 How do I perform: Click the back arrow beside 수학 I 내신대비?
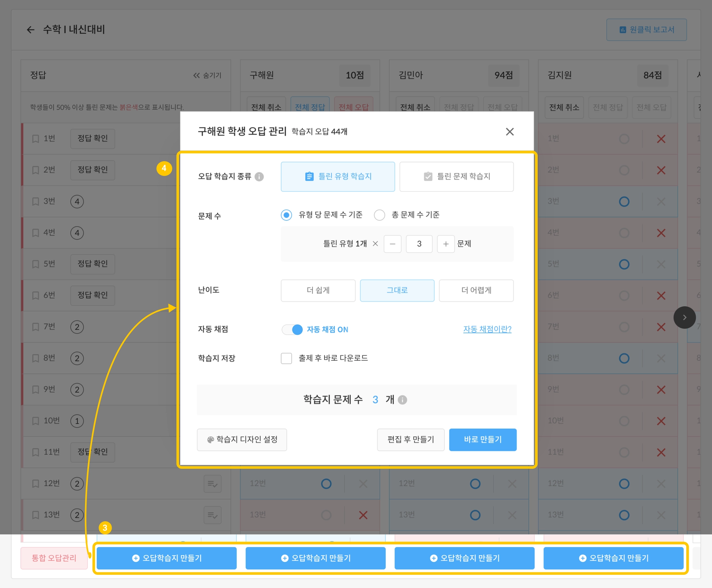tap(31, 30)
